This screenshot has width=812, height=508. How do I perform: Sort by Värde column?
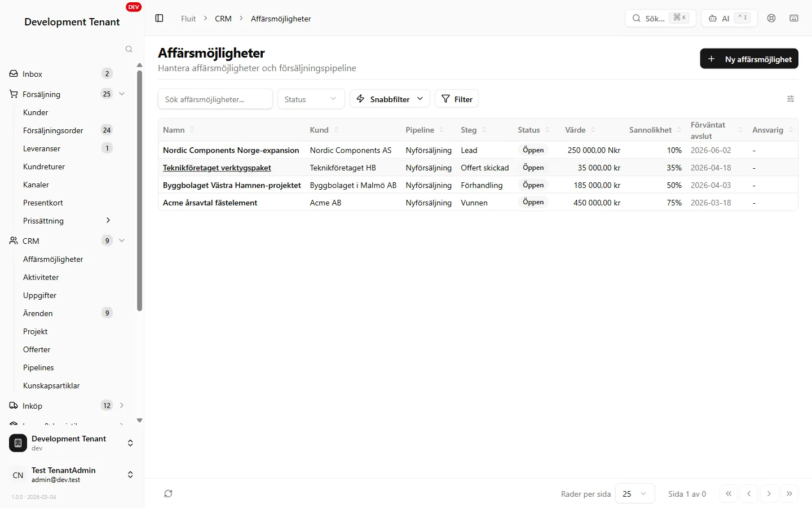pos(580,130)
